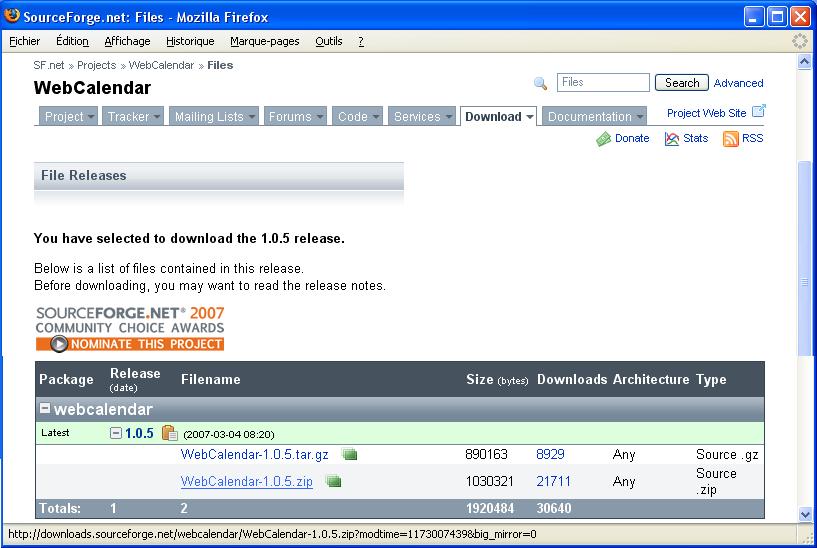
Task: Click the 1030321 size value
Action: 489,481
